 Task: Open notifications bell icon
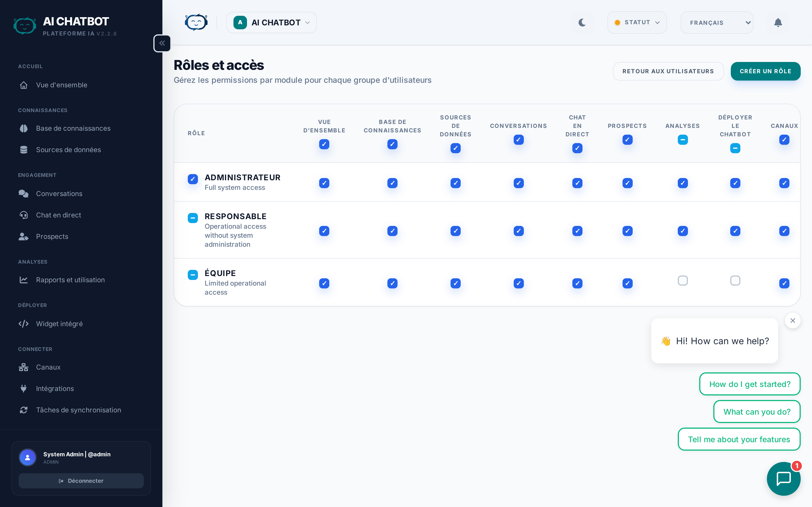(778, 23)
